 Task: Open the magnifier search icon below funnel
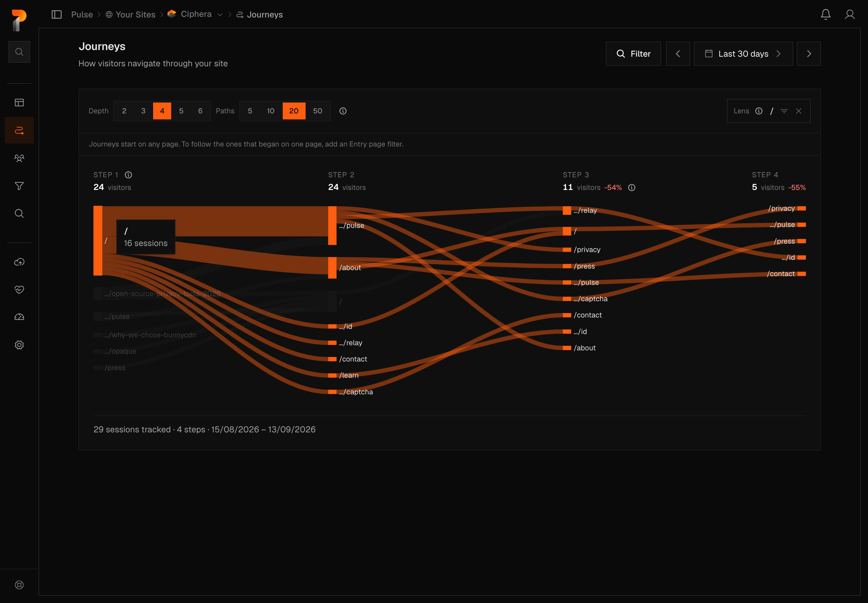click(x=19, y=213)
